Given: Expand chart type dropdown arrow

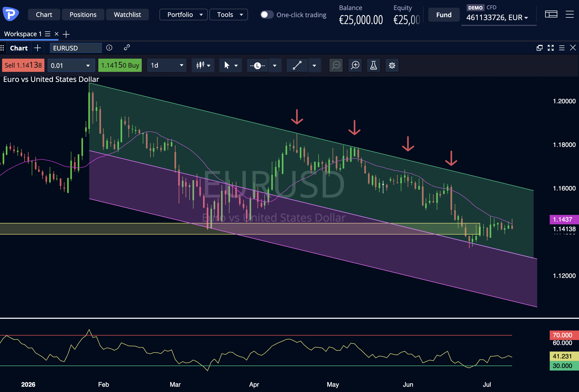Looking at the screenshot, I should 209,66.
